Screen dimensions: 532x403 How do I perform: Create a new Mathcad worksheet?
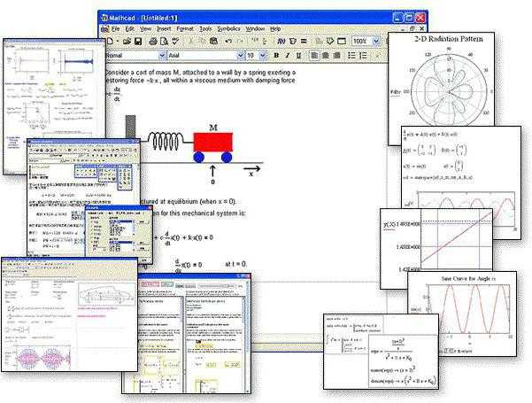click(111, 41)
